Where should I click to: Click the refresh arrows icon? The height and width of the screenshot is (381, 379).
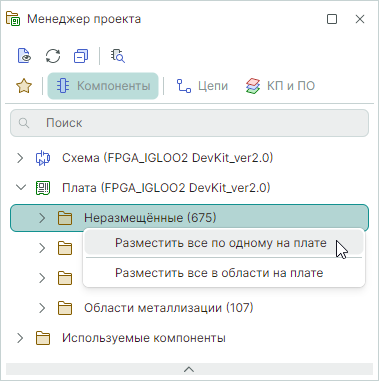[x=53, y=56]
